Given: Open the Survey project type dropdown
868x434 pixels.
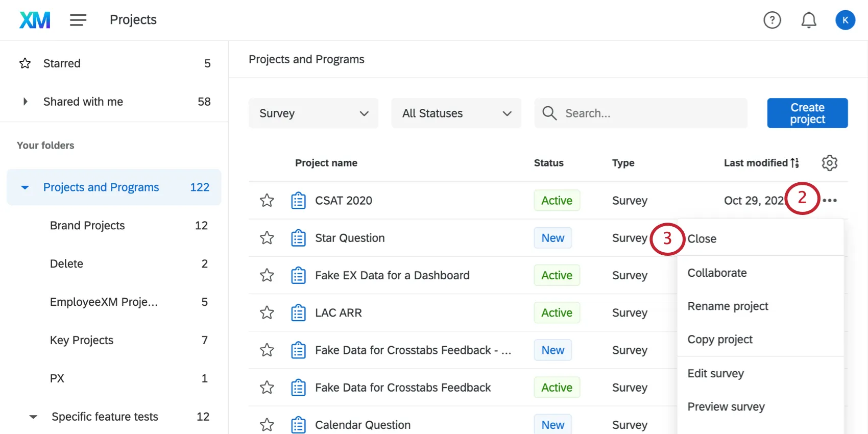Looking at the screenshot, I should click(313, 113).
